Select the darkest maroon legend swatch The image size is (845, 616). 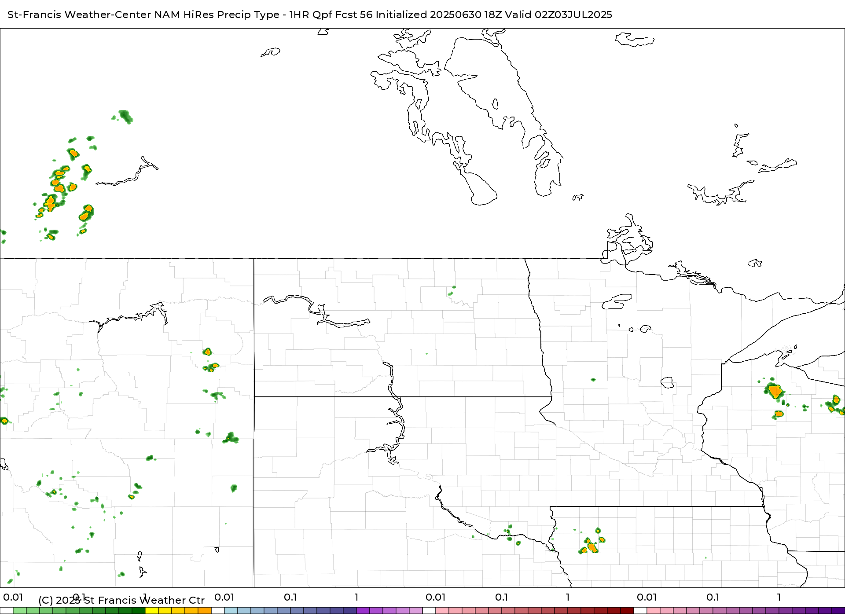[x=627, y=611]
